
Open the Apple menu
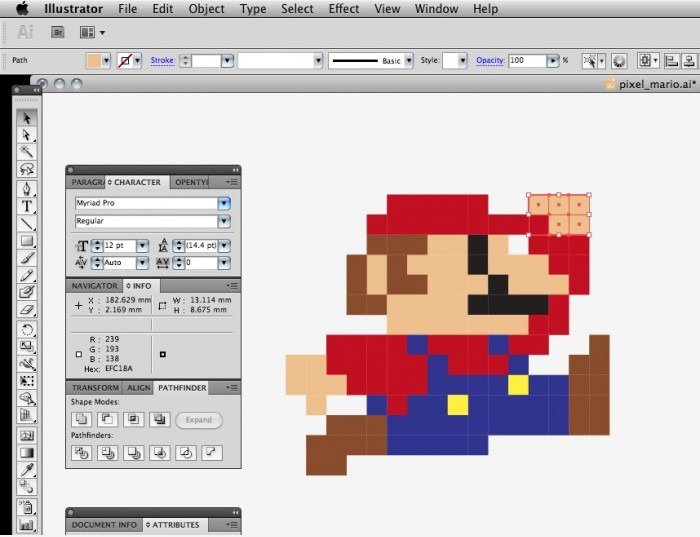tap(22, 8)
